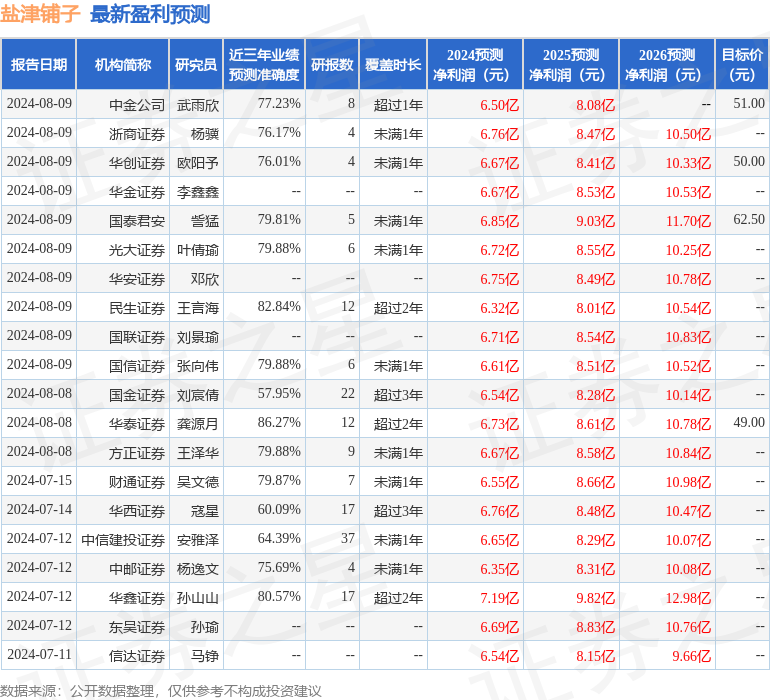770x700 pixels.
Task: Click the 12.98亿 2026 profit forecast
Action: [x=688, y=597]
